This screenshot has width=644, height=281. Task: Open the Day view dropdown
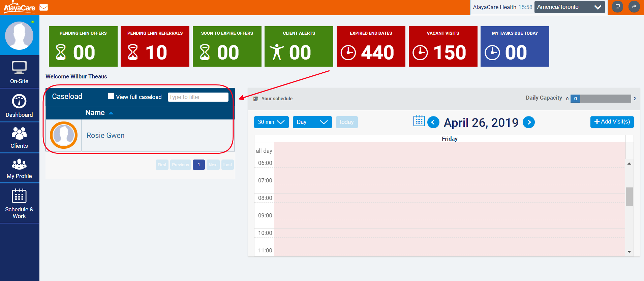[x=312, y=122]
